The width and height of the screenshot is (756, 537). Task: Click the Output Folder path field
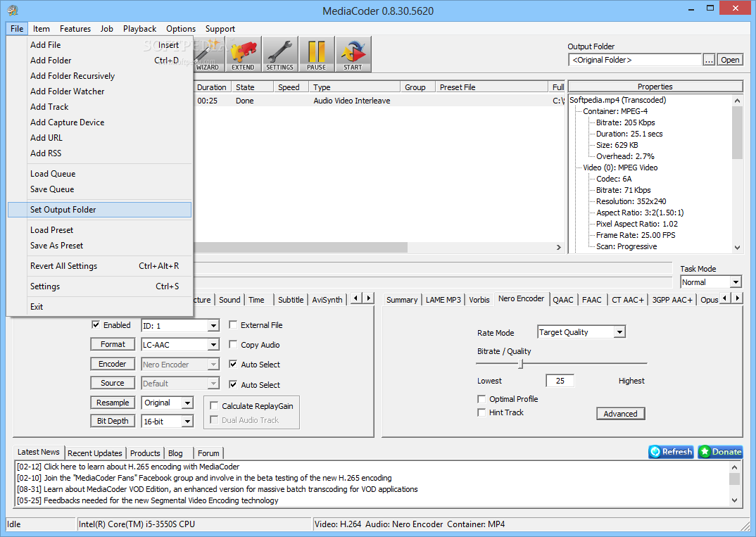[634, 60]
